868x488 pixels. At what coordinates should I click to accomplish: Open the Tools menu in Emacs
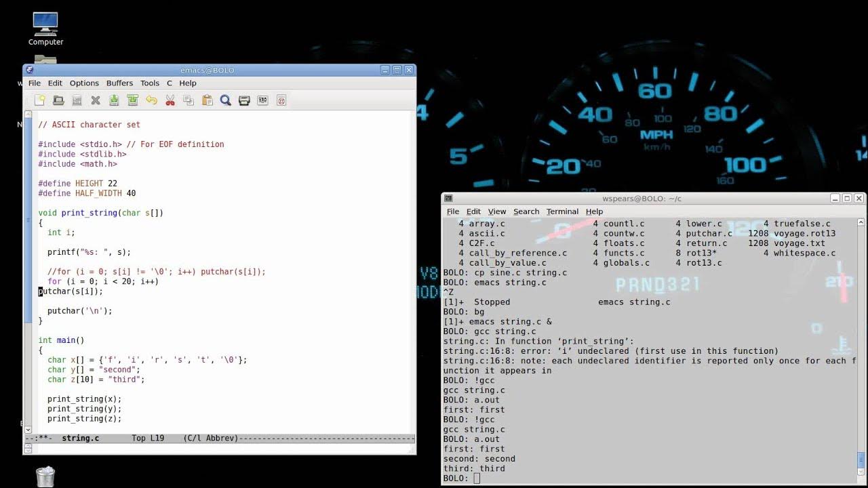coord(150,83)
